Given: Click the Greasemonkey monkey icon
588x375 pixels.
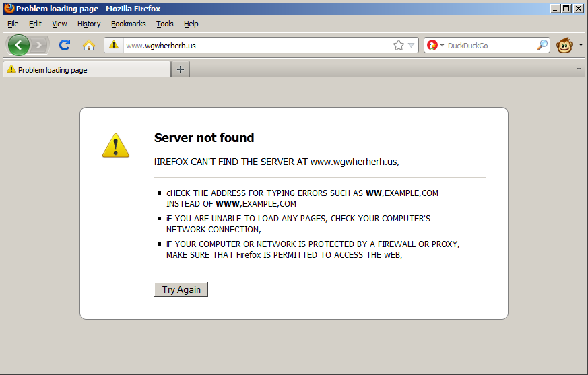Looking at the screenshot, I should pyautogui.click(x=564, y=45).
